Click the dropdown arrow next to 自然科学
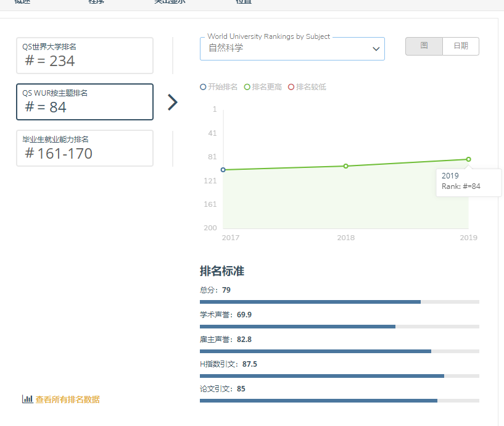Screen dimensions: 504x426 click(x=376, y=49)
